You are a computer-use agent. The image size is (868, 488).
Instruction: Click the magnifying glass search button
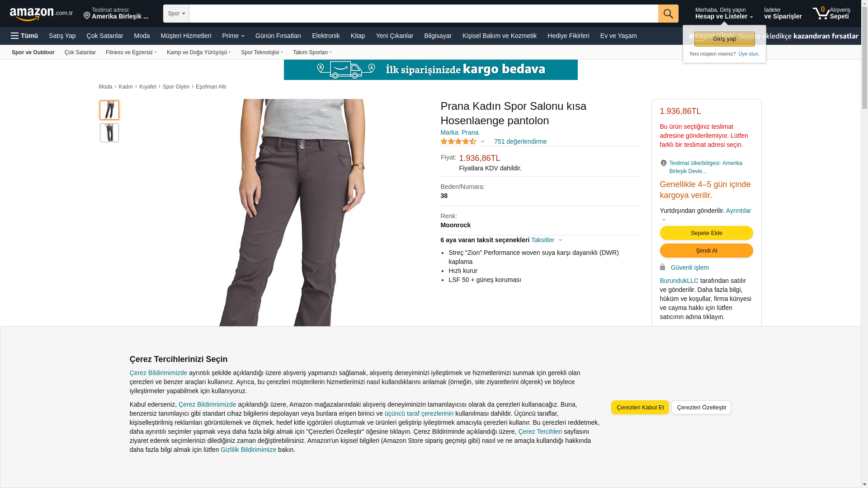[x=668, y=14]
